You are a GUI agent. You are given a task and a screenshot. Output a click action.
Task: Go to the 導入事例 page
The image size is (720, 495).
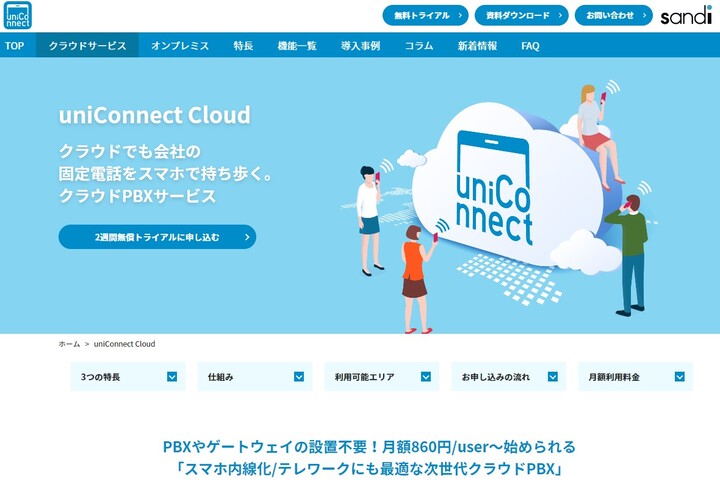(x=360, y=45)
